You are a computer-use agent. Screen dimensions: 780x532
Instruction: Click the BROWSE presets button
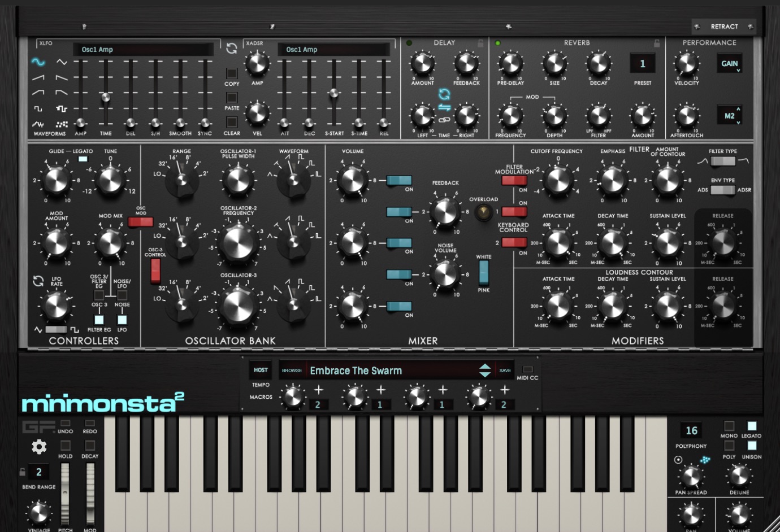tap(292, 370)
